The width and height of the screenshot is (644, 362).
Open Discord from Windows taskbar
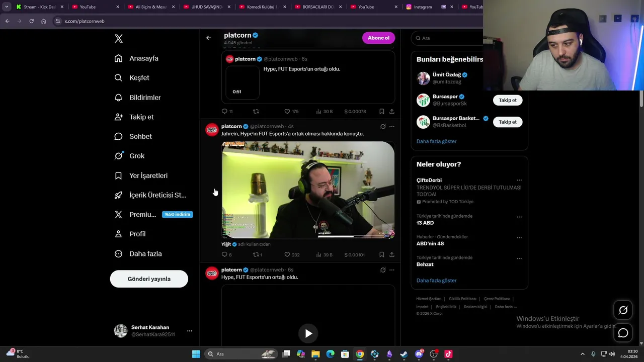(419, 354)
